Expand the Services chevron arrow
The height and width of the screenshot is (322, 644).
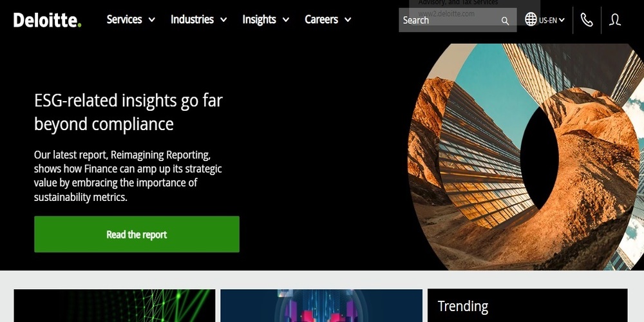tap(152, 20)
